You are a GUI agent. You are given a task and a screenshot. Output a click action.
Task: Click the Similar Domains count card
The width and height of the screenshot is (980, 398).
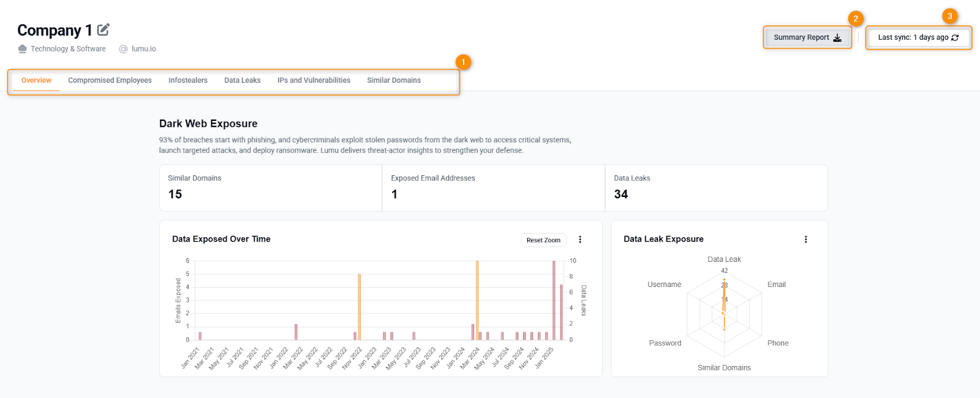tap(270, 188)
